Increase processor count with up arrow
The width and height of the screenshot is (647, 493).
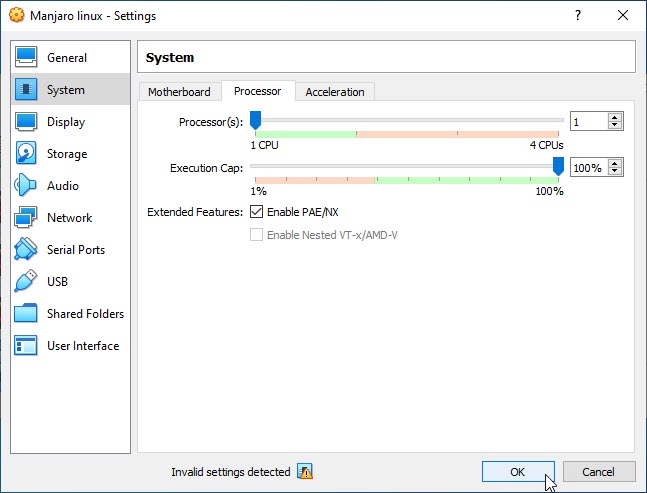click(615, 117)
